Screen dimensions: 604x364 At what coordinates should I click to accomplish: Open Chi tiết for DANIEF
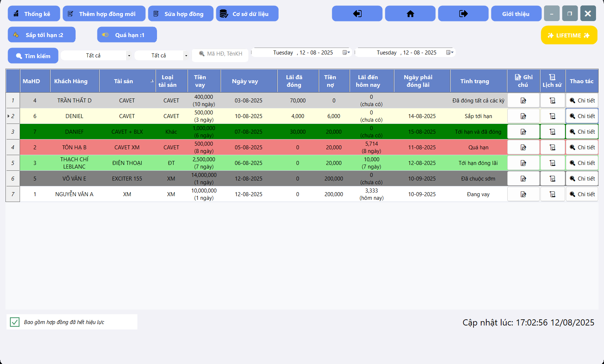tap(582, 132)
